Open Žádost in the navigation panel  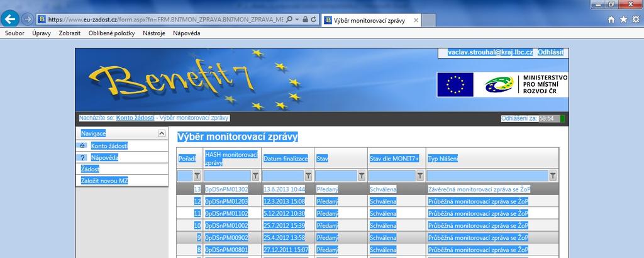pyautogui.click(x=90, y=169)
